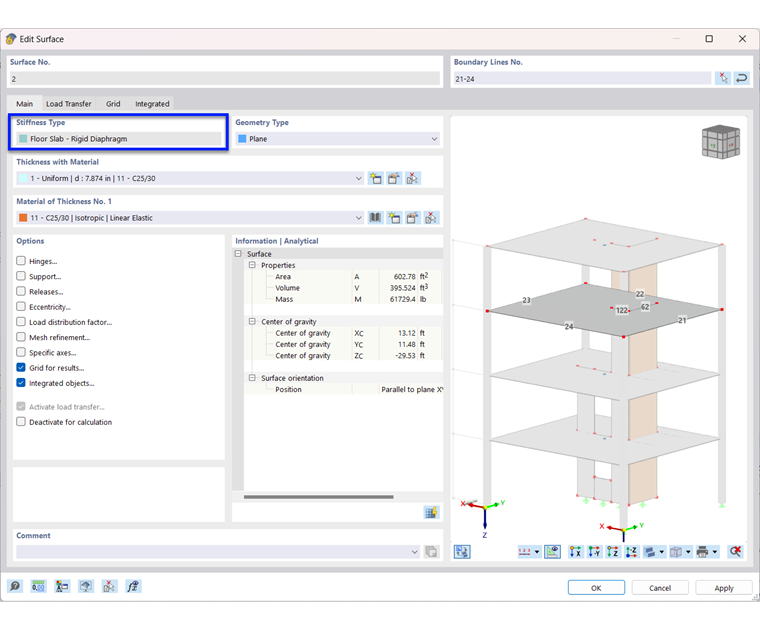Collapse the Center of gravity node
Viewport: 760px width, 631px height.
(252, 321)
